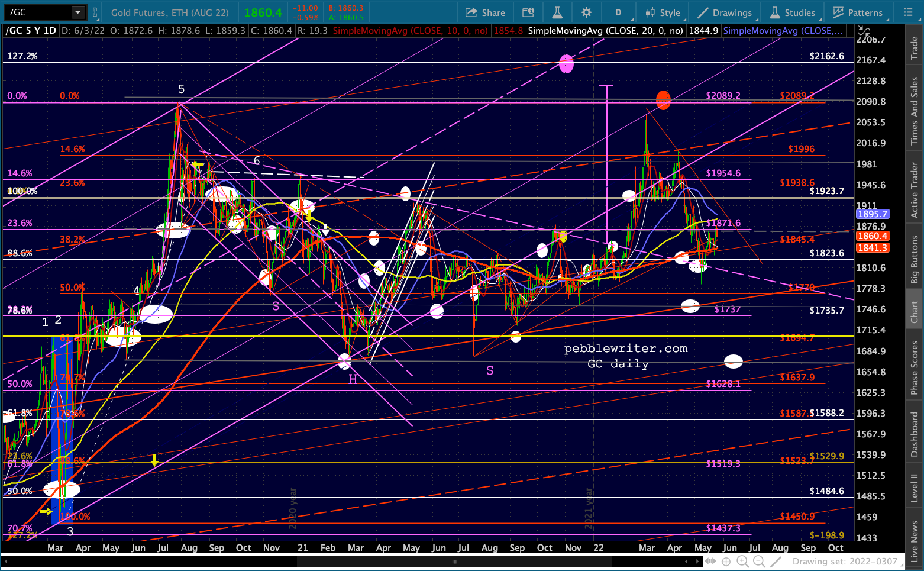The height and width of the screenshot is (571, 924).
Task: Click the last price 1860.4 in header
Action: click(x=263, y=12)
